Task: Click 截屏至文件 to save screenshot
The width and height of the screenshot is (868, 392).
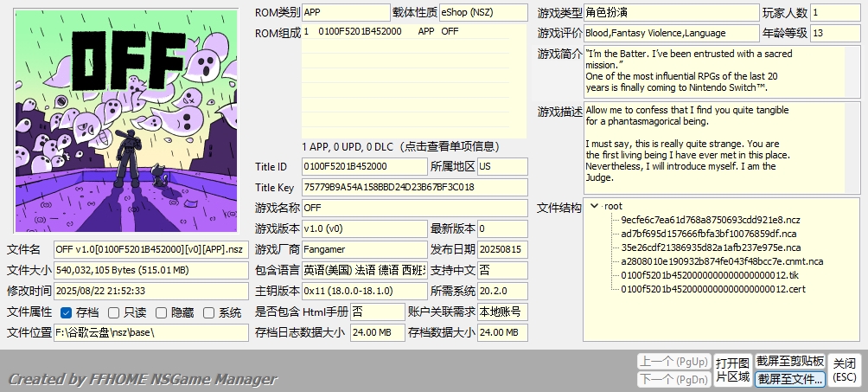Action: click(x=789, y=379)
